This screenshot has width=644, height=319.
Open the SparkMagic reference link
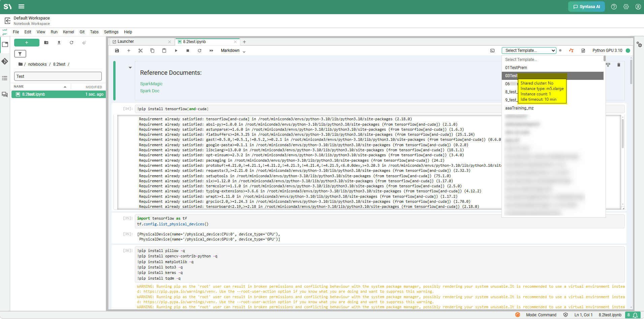click(x=151, y=84)
